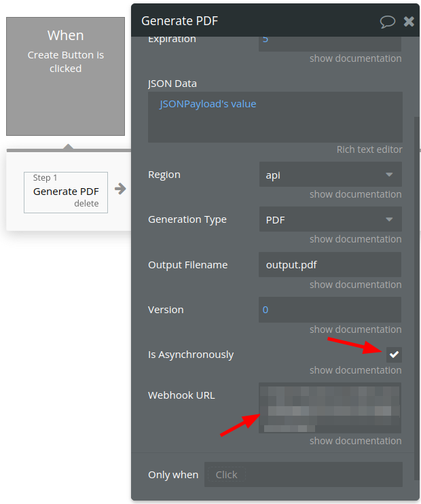Click arrow icon next to Step 1
The image size is (421, 504).
tap(120, 189)
